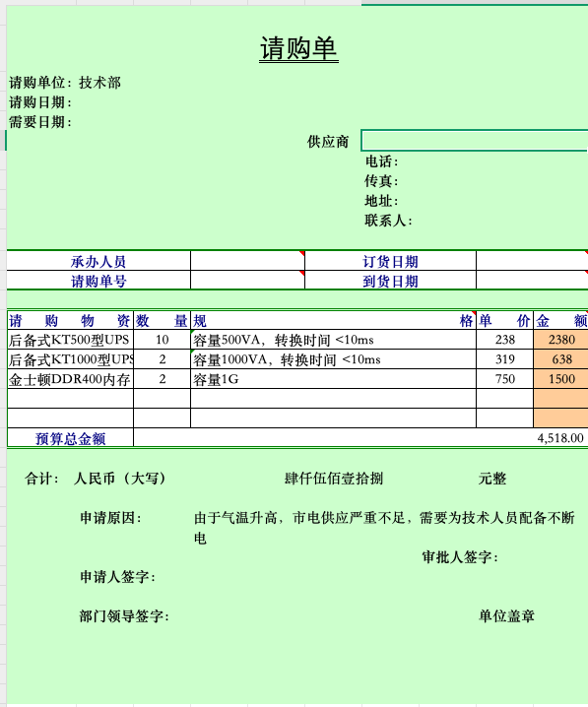Screen dimensions: 588x707
Task: Click the orange amount cell 1500
Action: [x=561, y=379]
